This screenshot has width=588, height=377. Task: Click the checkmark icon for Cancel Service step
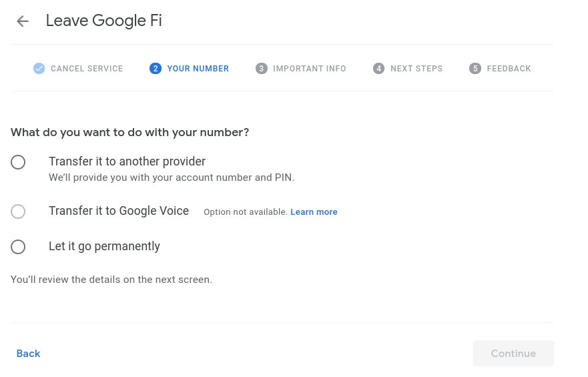coord(39,69)
